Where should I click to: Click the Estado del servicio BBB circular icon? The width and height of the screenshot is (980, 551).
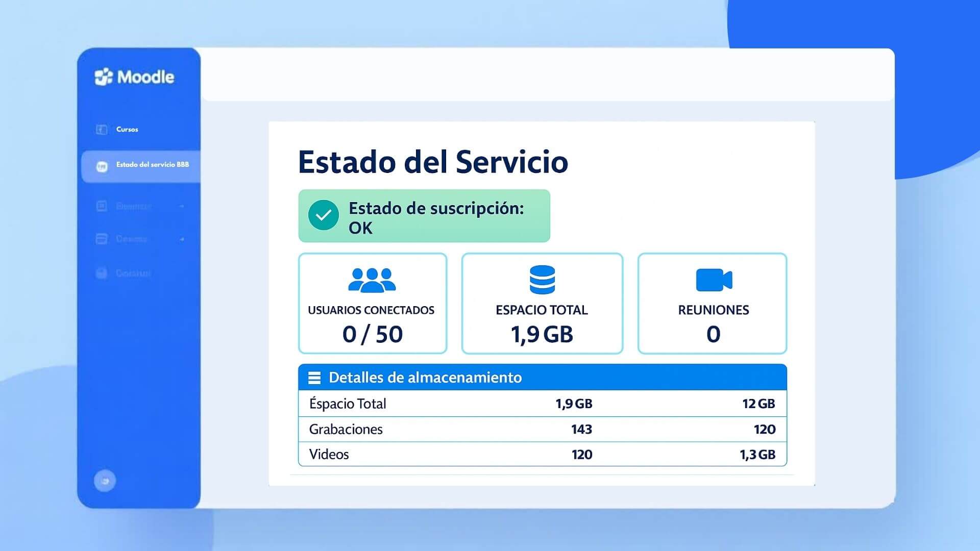102,166
